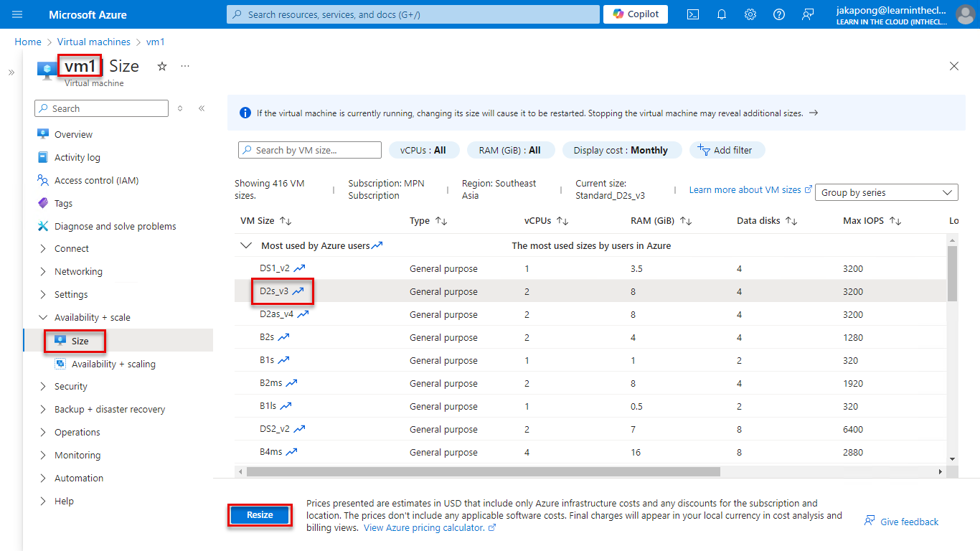
Task: Expand the collapsed left portal sidebar chevrons
Action: click(x=11, y=72)
